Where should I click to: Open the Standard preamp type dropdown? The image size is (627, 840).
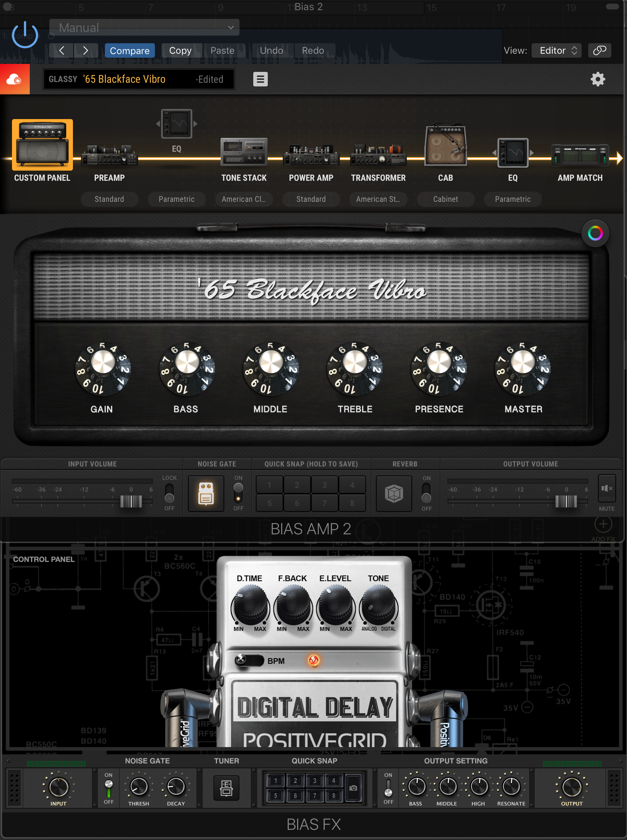(109, 199)
